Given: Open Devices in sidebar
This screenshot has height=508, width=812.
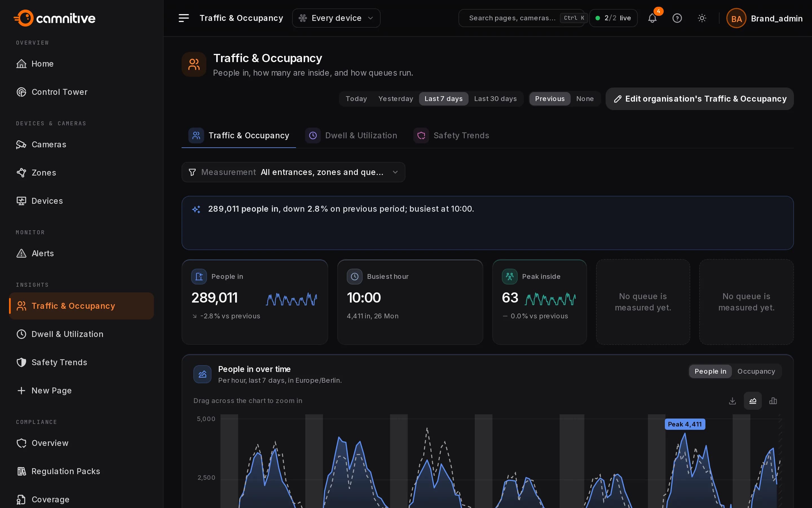Looking at the screenshot, I should [x=81, y=201].
